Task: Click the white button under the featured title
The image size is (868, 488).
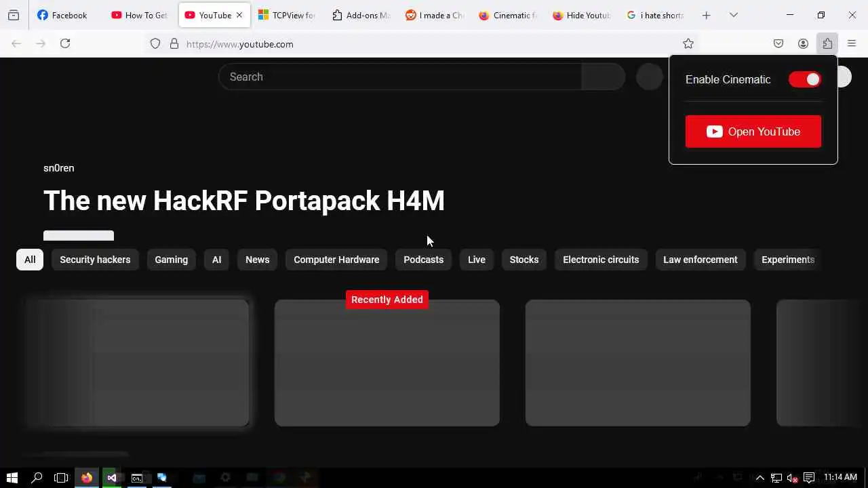Action: pos(79,236)
